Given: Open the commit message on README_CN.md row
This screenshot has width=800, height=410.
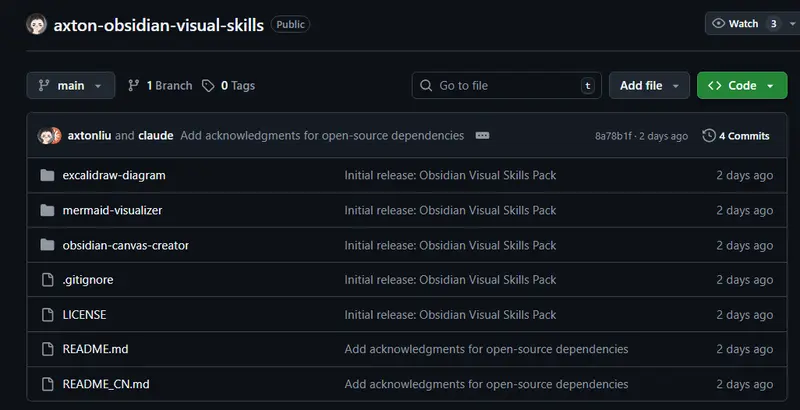Looking at the screenshot, I should [486, 384].
